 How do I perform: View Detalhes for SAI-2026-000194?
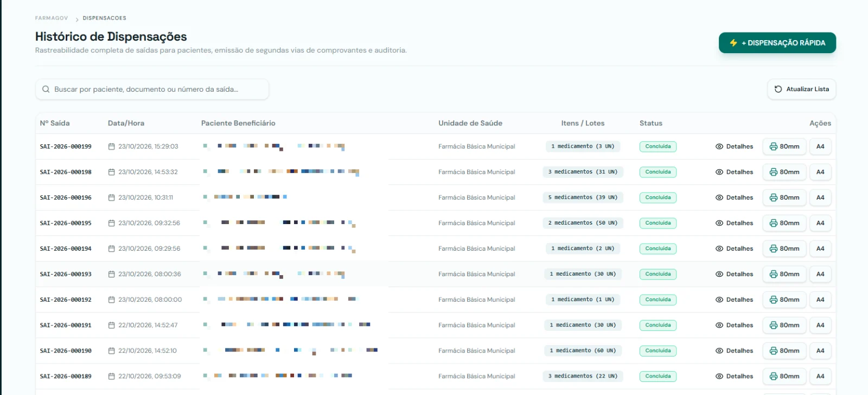pyautogui.click(x=734, y=249)
